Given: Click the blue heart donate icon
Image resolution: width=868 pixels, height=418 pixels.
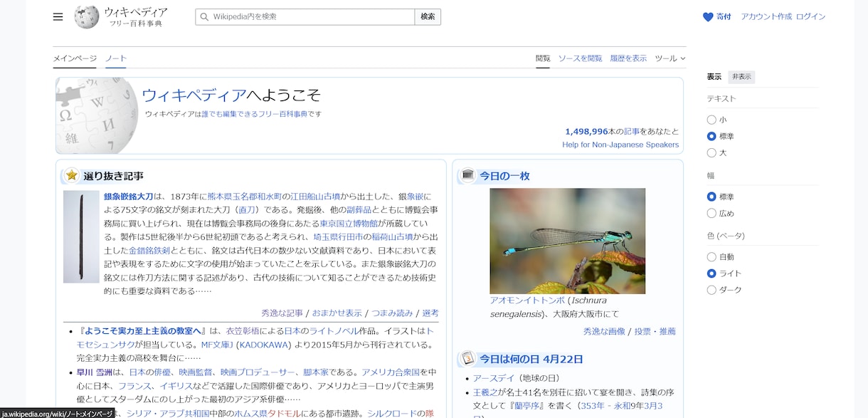Looking at the screenshot, I should pos(708,17).
